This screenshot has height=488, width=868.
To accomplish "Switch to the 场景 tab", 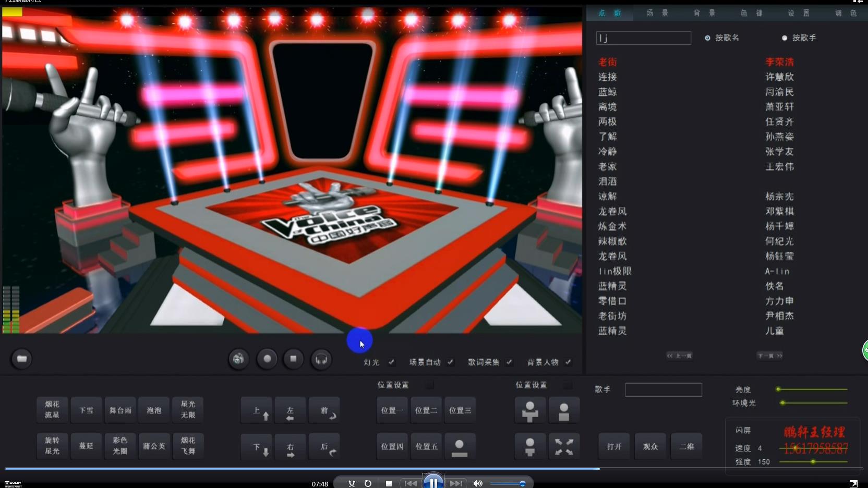I will click(x=657, y=13).
